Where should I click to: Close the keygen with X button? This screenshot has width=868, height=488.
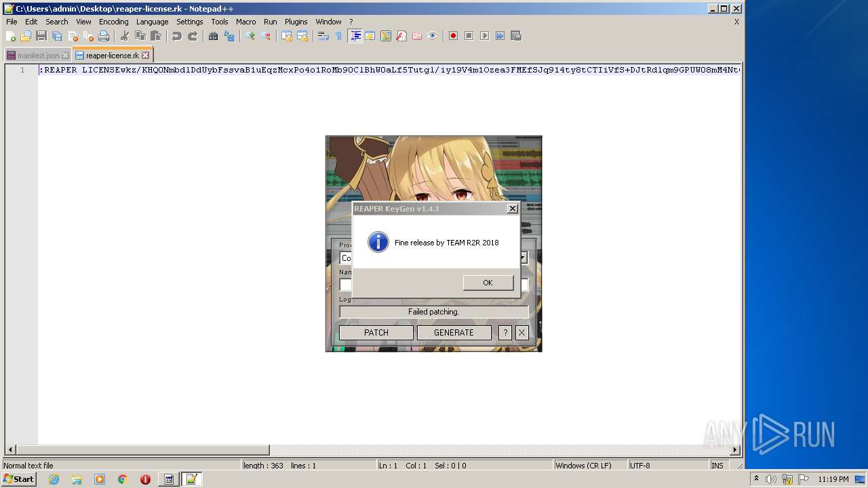[521, 332]
